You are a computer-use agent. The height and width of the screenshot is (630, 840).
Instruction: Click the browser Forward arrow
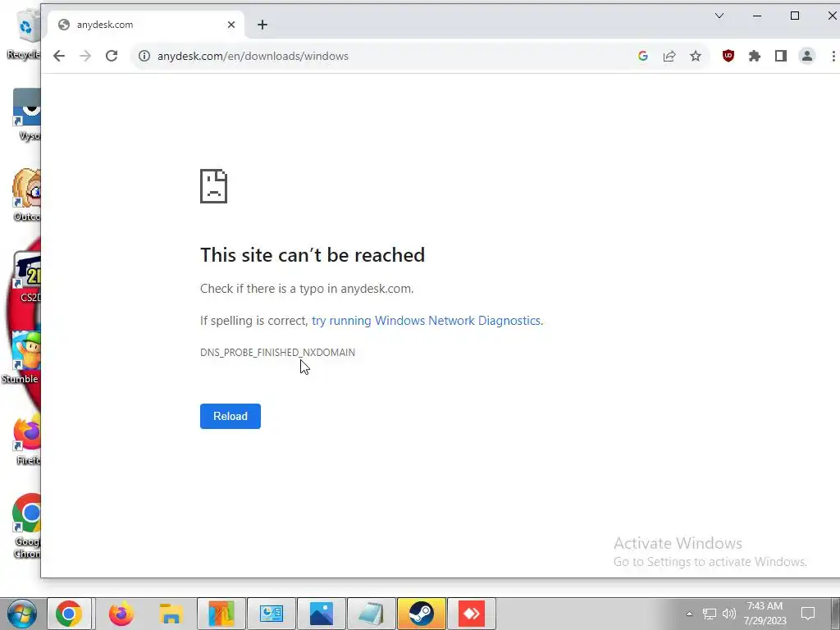click(x=85, y=56)
